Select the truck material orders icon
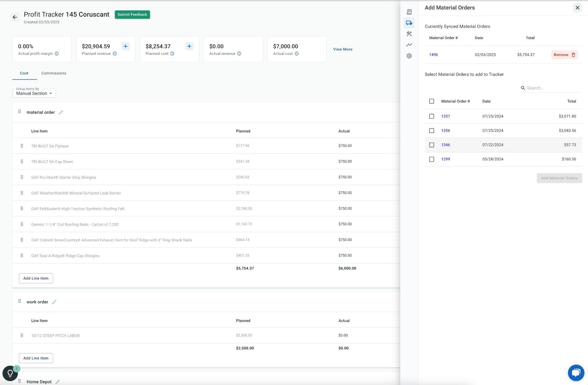The image size is (588, 385). pyautogui.click(x=409, y=23)
